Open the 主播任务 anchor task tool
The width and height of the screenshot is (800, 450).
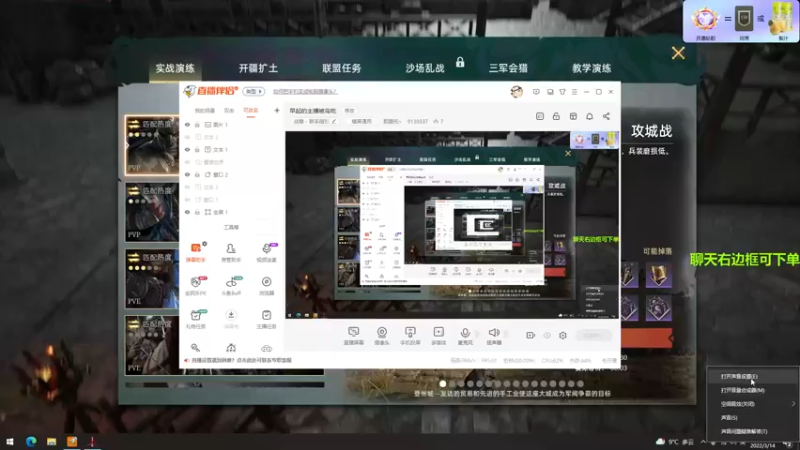[x=266, y=319]
